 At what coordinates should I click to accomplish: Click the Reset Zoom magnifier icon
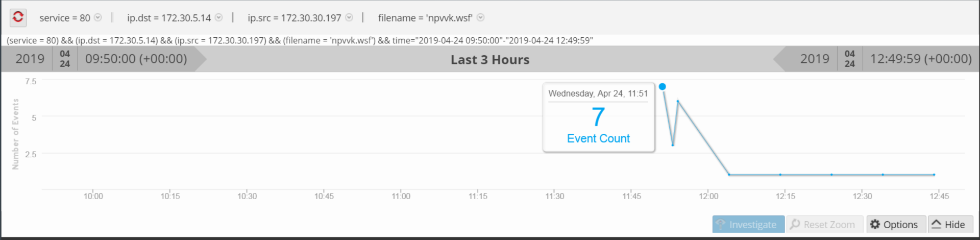(x=795, y=224)
